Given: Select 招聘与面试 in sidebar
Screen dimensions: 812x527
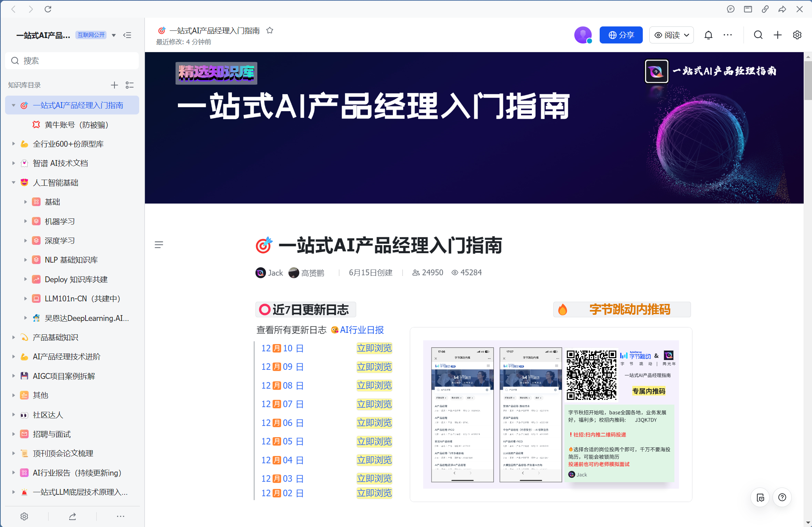Looking at the screenshot, I should click(x=52, y=434).
